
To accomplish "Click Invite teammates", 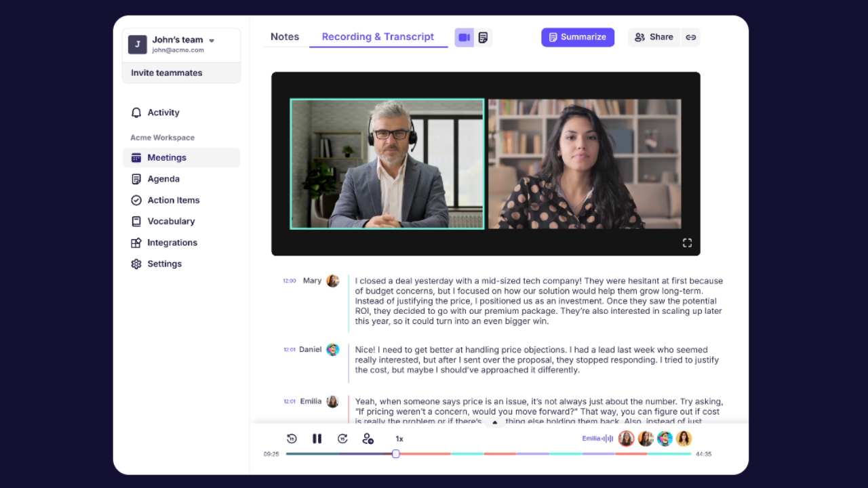I will point(167,73).
